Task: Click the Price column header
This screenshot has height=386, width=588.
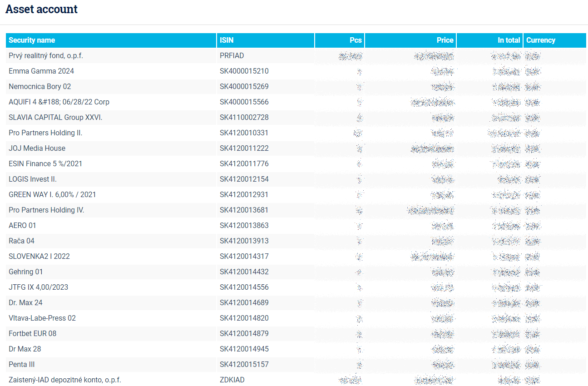Action: pyautogui.click(x=445, y=40)
